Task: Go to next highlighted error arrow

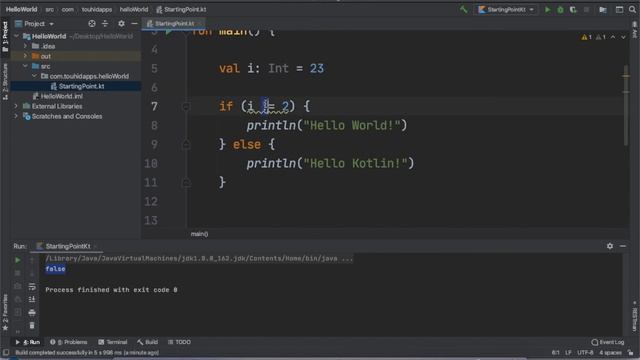Action: pyautogui.click(x=623, y=37)
